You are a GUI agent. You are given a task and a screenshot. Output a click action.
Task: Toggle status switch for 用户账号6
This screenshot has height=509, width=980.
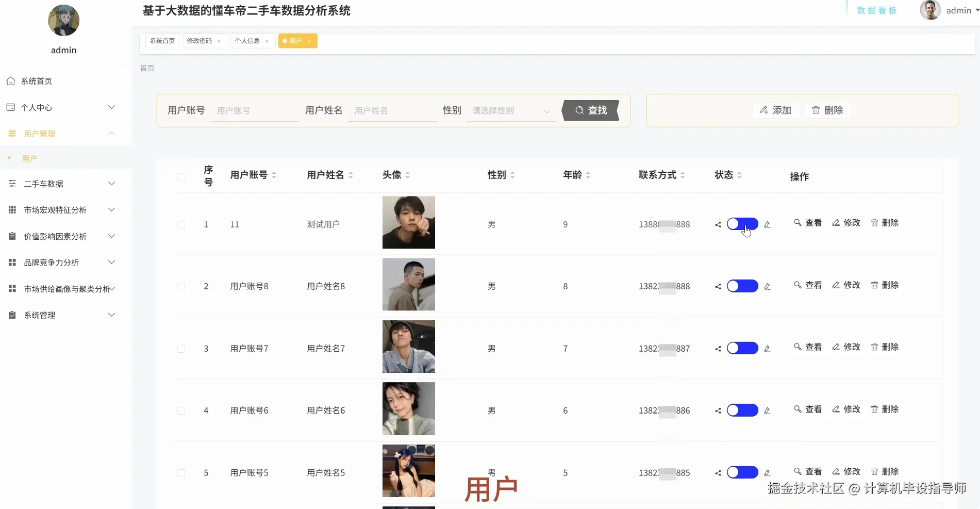point(742,411)
